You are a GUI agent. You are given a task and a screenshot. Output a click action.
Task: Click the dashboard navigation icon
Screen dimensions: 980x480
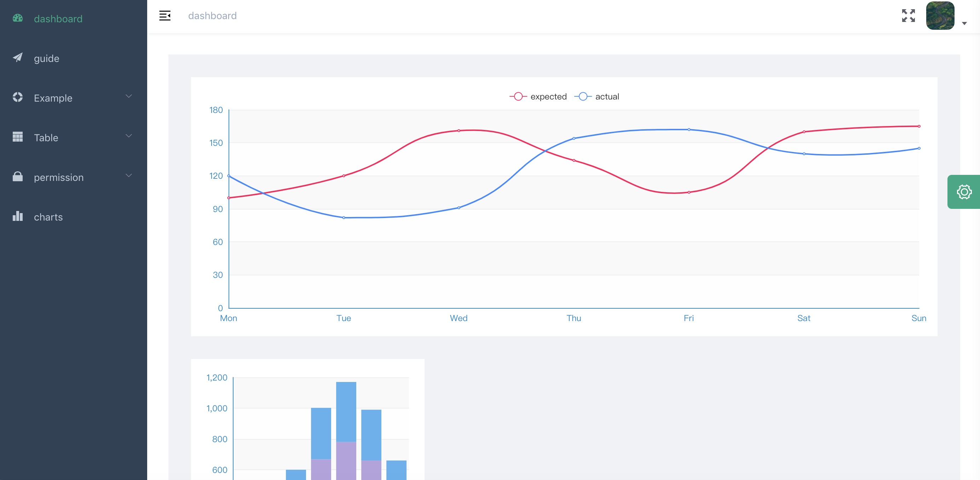[18, 19]
